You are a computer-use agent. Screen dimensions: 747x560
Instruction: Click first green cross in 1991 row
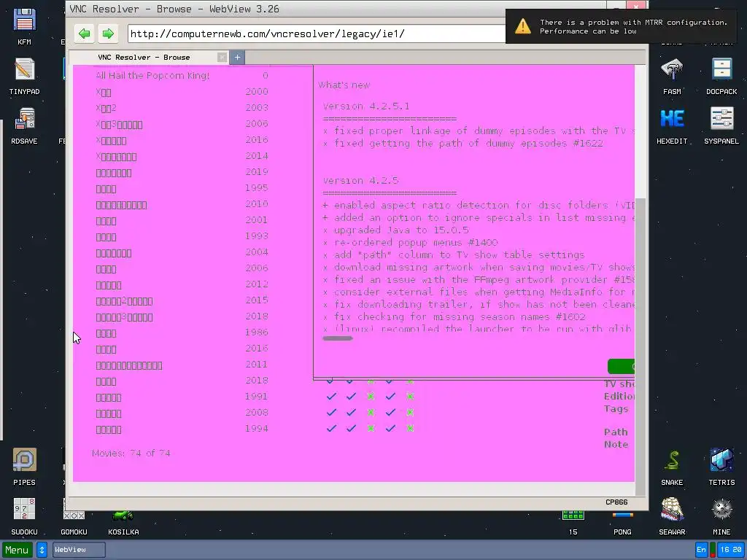coord(371,396)
